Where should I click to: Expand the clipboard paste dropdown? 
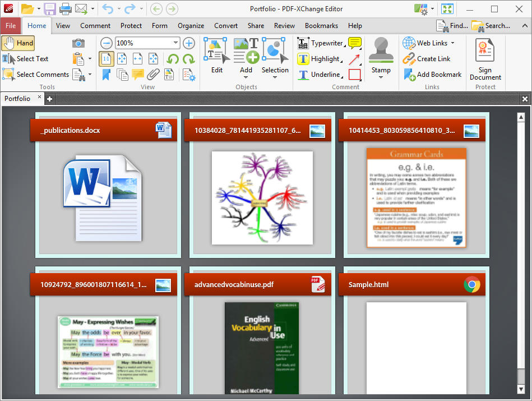pos(90,59)
